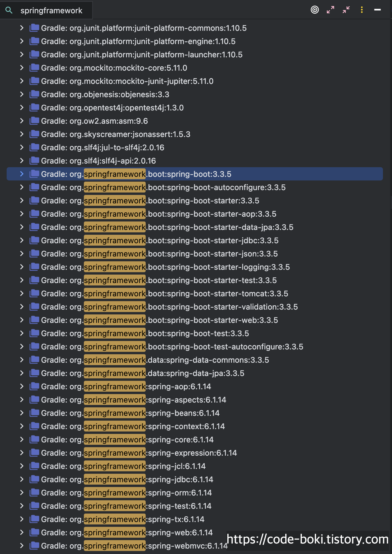Click the Expand All arrows icon
392x554 pixels.
point(330,10)
